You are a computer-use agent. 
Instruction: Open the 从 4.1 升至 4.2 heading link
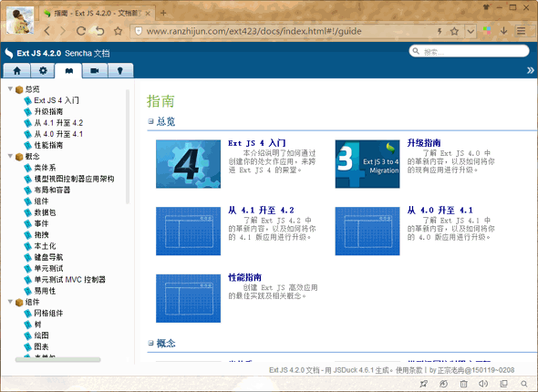[x=261, y=210]
